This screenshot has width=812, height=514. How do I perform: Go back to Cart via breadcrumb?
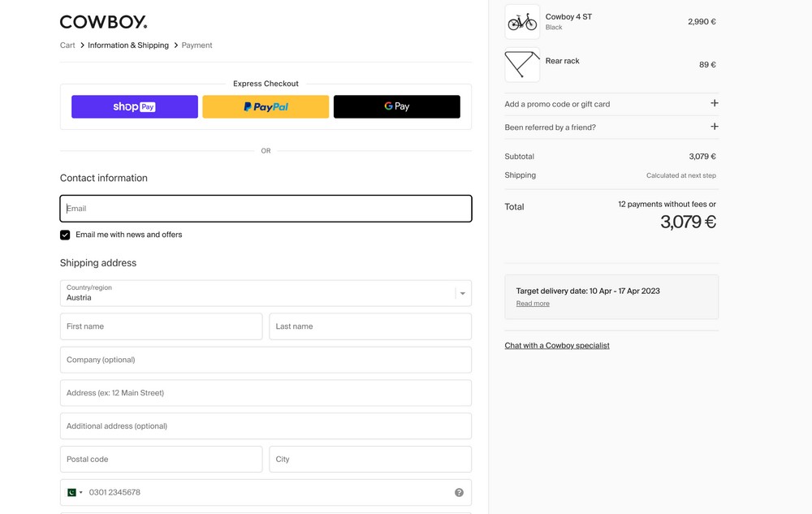(x=67, y=45)
